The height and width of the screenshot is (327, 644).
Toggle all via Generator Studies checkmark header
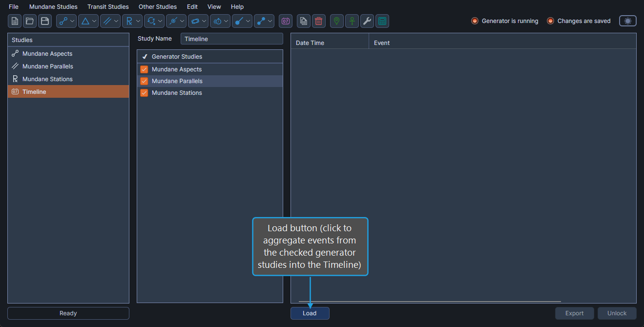pos(145,57)
